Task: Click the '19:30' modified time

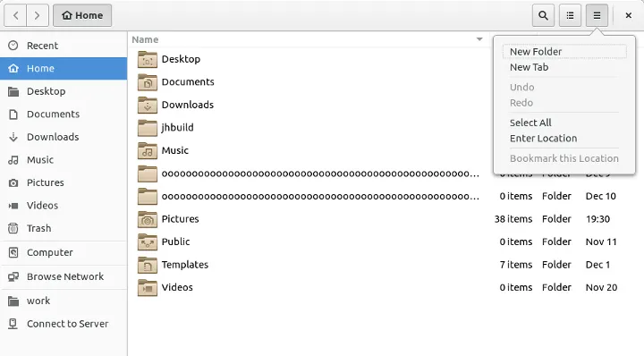Action: pyautogui.click(x=598, y=219)
